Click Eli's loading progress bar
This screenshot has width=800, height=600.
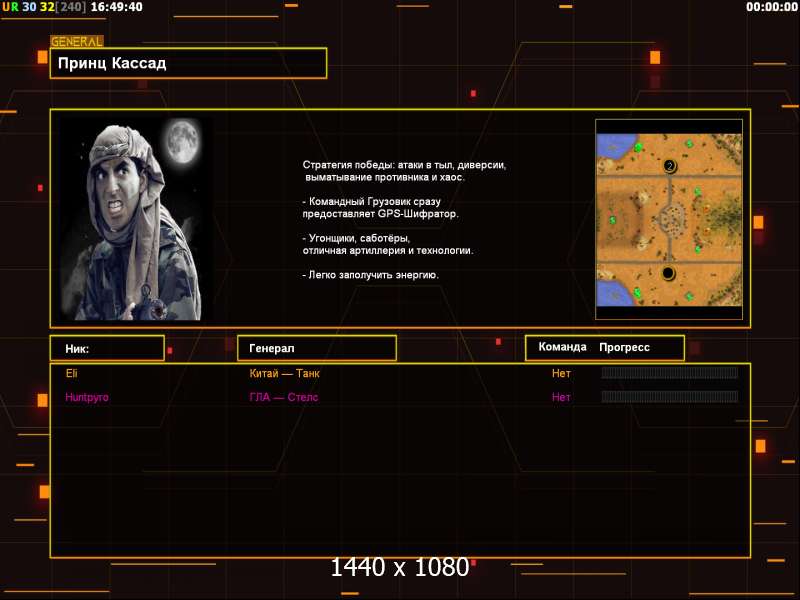(x=669, y=373)
